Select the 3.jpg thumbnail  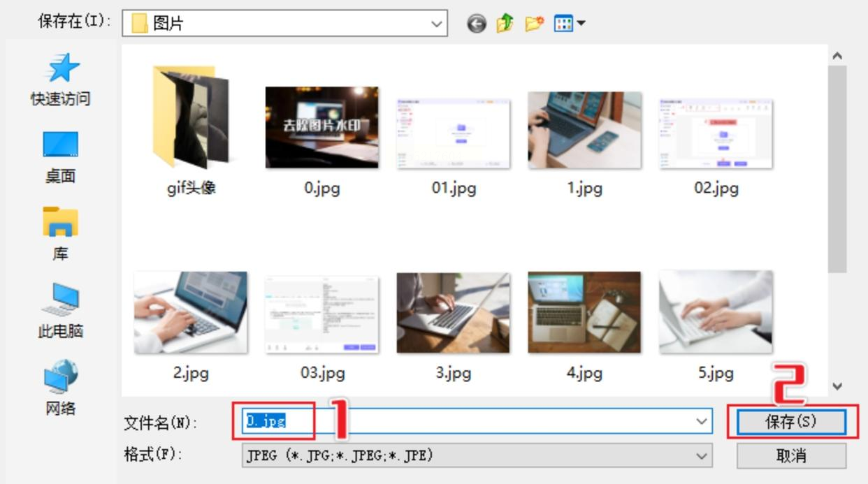pyautogui.click(x=454, y=312)
